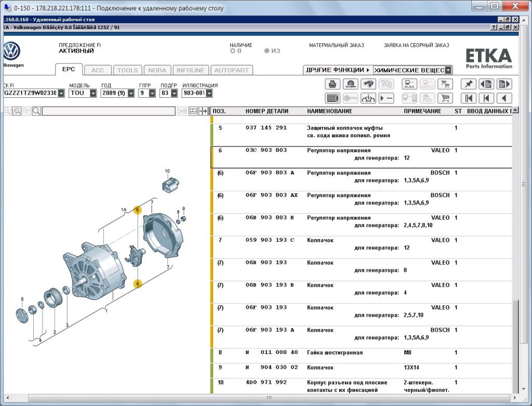Expand the ХИМИЧЕСКИЕ ВЕЩЕСТВА dropdown
The image size is (532, 406).
(448, 70)
